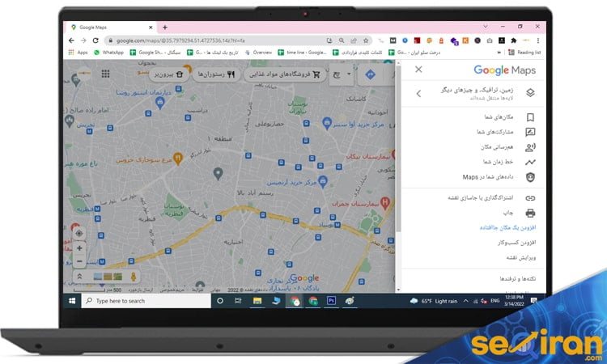Click the gray dropped pin in map center
The width and height of the screenshot is (607, 364).
point(218,174)
